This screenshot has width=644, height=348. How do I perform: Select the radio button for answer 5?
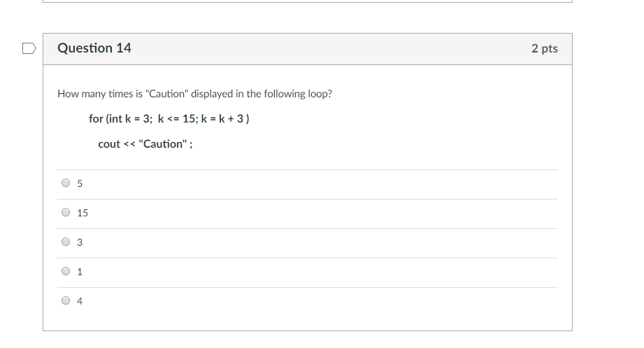point(66,183)
